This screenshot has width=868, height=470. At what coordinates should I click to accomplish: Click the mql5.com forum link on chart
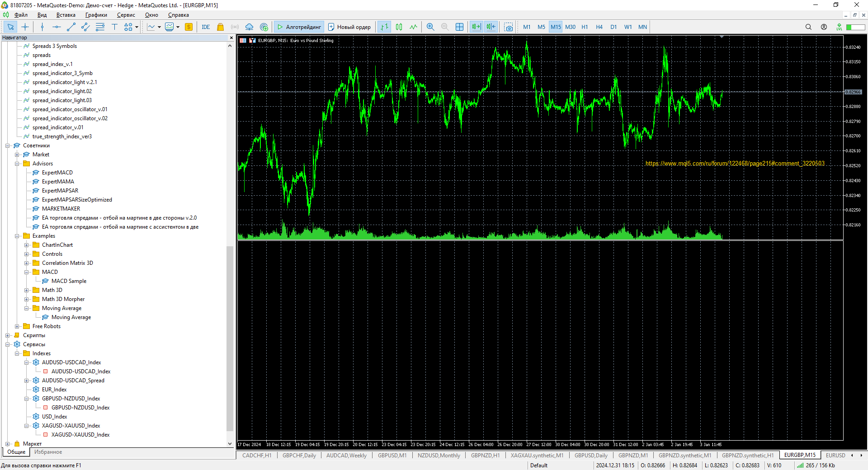point(735,164)
